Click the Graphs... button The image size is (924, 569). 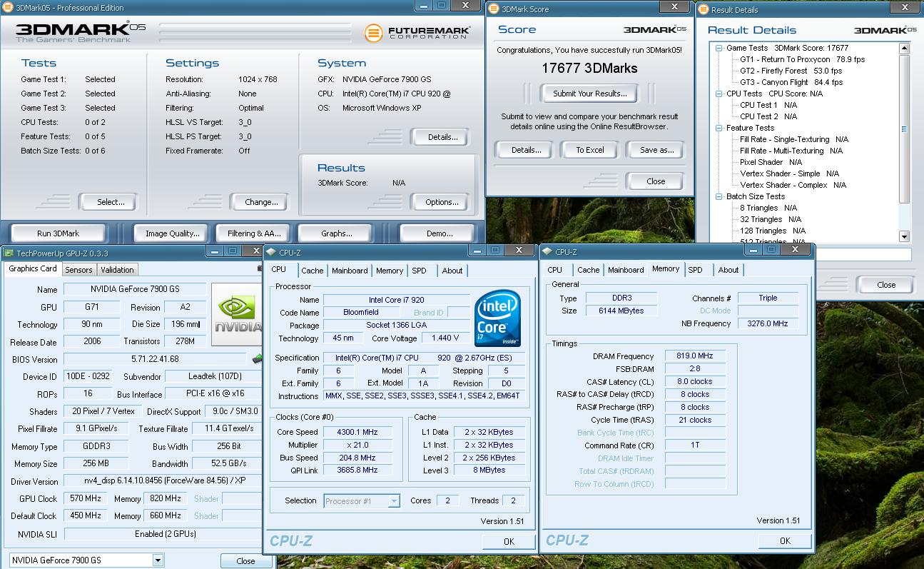[x=337, y=233]
